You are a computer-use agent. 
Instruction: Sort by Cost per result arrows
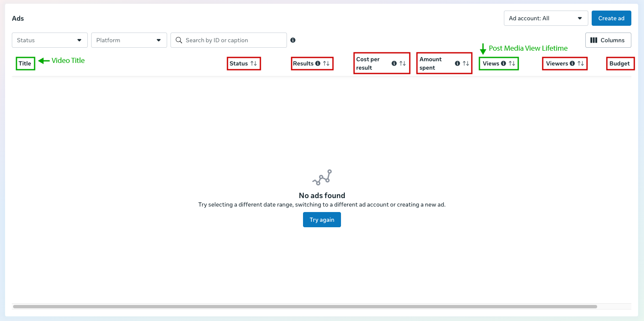click(403, 63)
